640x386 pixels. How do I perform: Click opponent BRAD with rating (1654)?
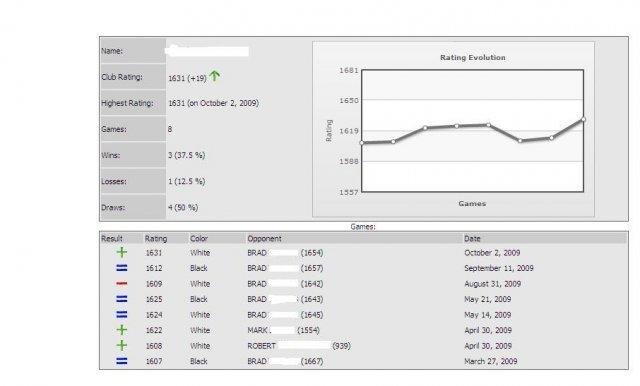(285, 253)
